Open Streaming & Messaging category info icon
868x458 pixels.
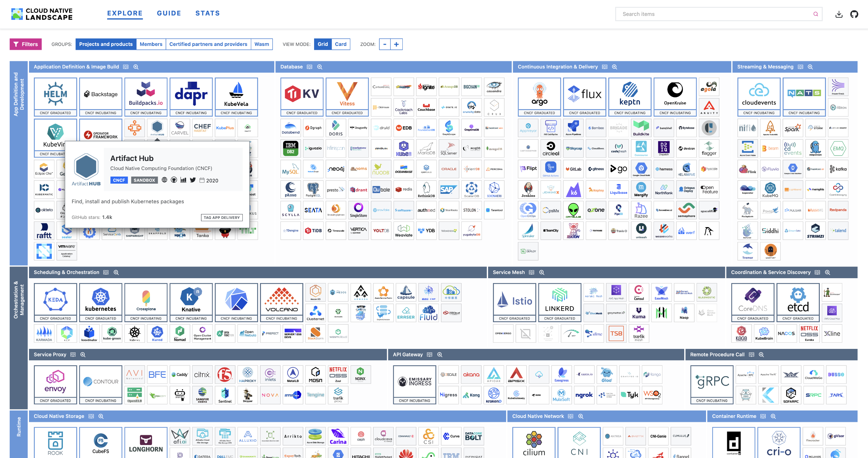pos(800,67)
